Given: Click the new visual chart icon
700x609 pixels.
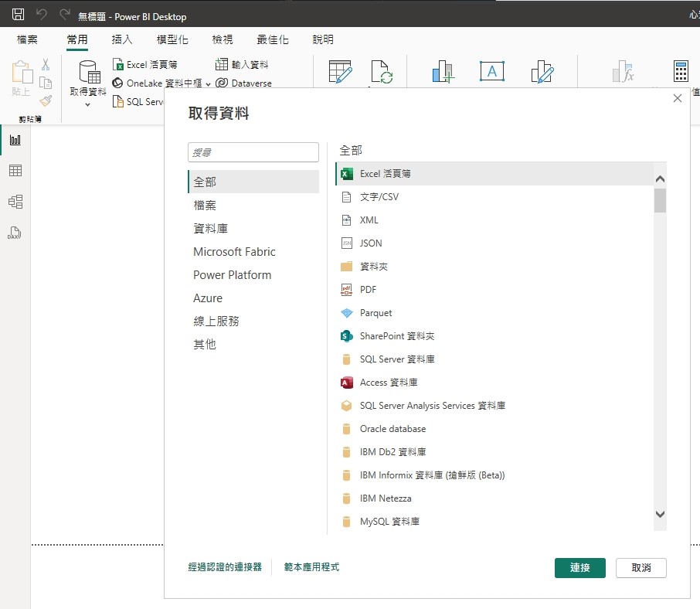Looking at the screenshot, I should coord(443,72).
